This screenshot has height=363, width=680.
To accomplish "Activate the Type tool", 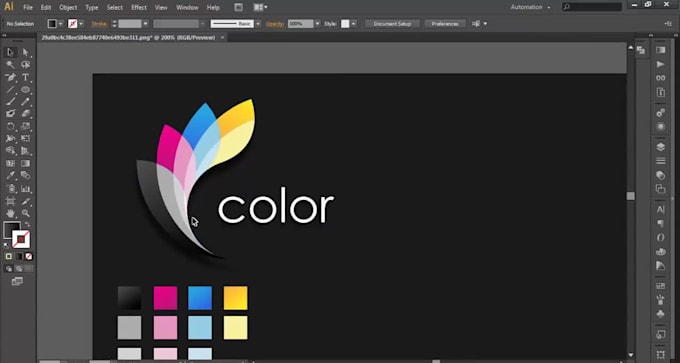I will (x=26, y=78).
